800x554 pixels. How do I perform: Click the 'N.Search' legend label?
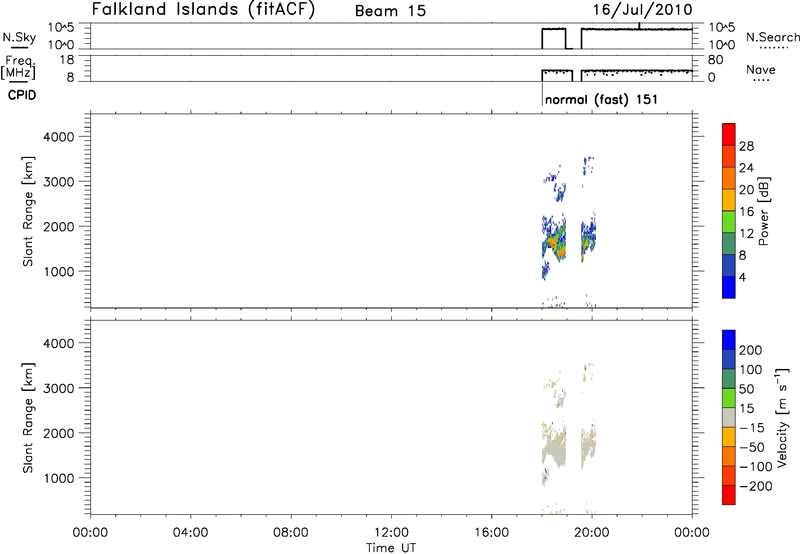pyautogui.click(x=772, y=37)
